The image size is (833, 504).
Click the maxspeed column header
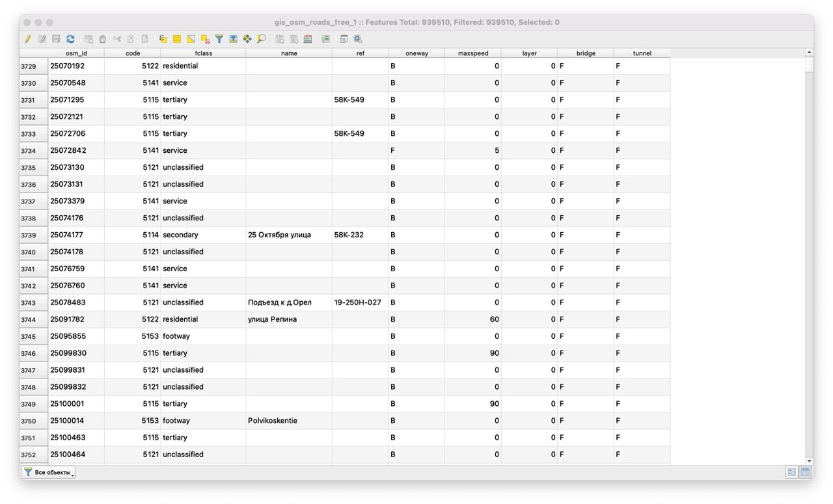(472, 53)
